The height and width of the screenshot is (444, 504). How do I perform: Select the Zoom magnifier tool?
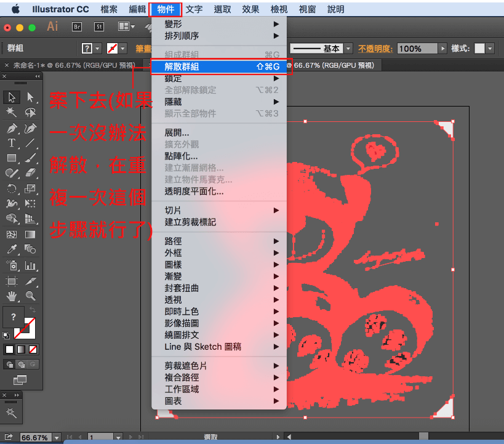pos(30,296)
